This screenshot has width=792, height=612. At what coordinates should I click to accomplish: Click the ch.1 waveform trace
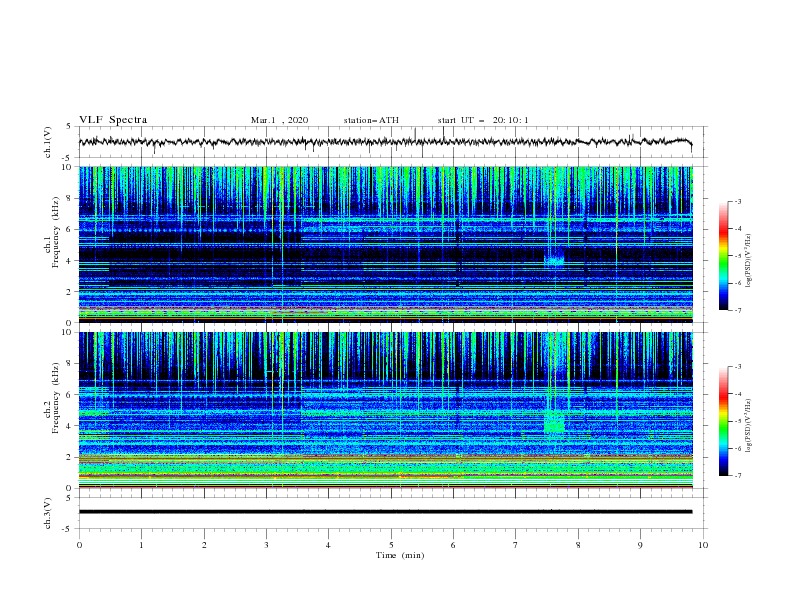point(385,142)
